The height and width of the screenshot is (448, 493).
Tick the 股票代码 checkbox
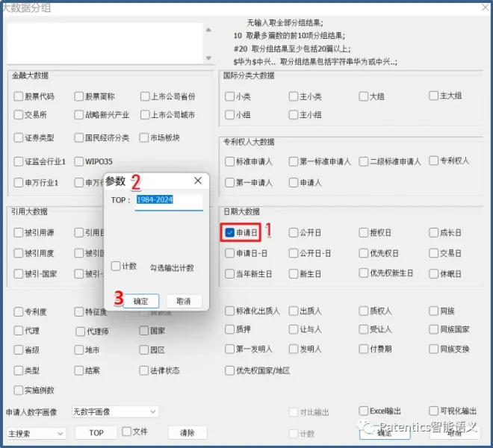(x=19, y=96)
